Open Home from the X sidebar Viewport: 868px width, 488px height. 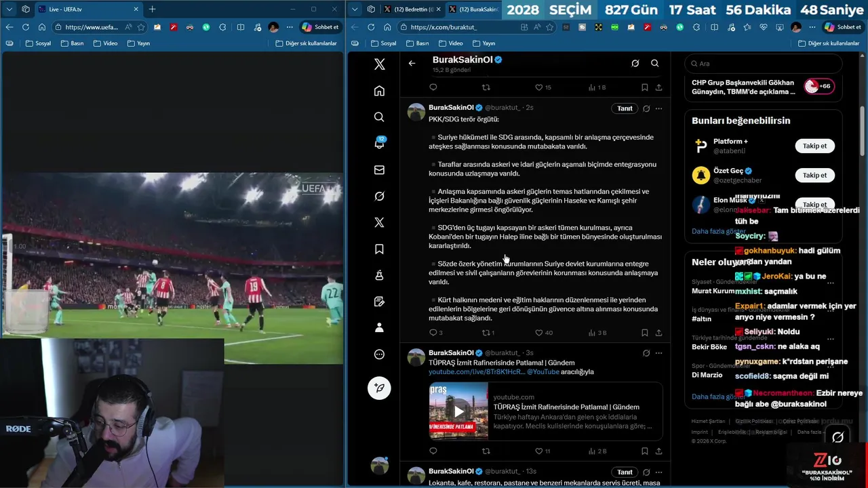(x=379, y=91)
